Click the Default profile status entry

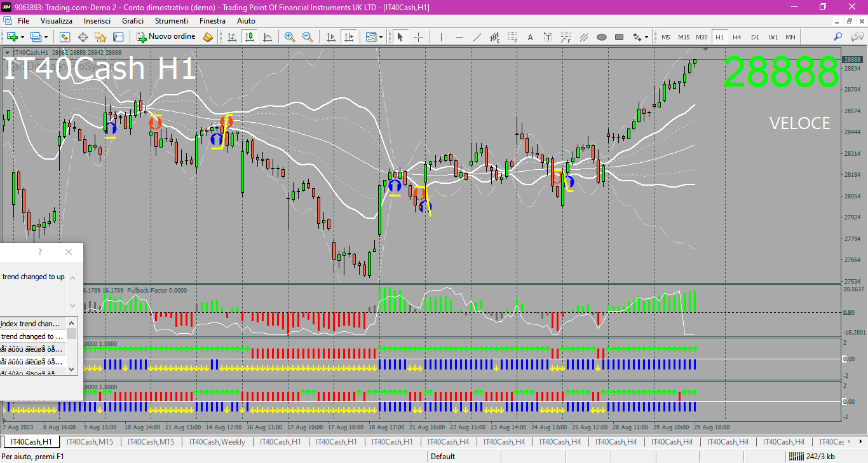tap(443, 456)
